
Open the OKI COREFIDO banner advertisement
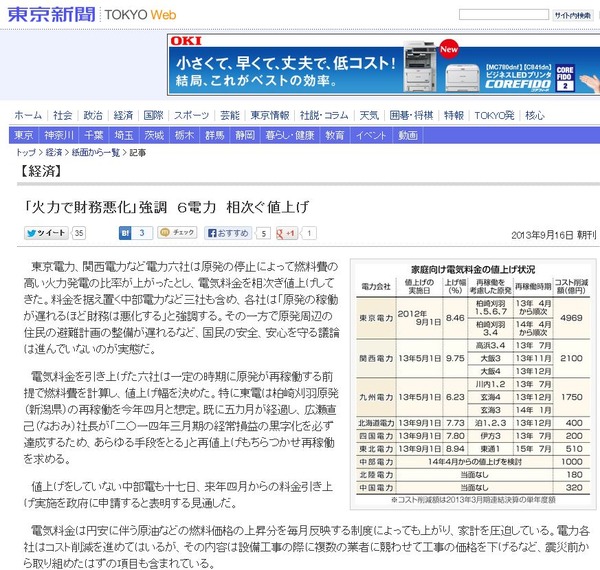tap(383, 65)
